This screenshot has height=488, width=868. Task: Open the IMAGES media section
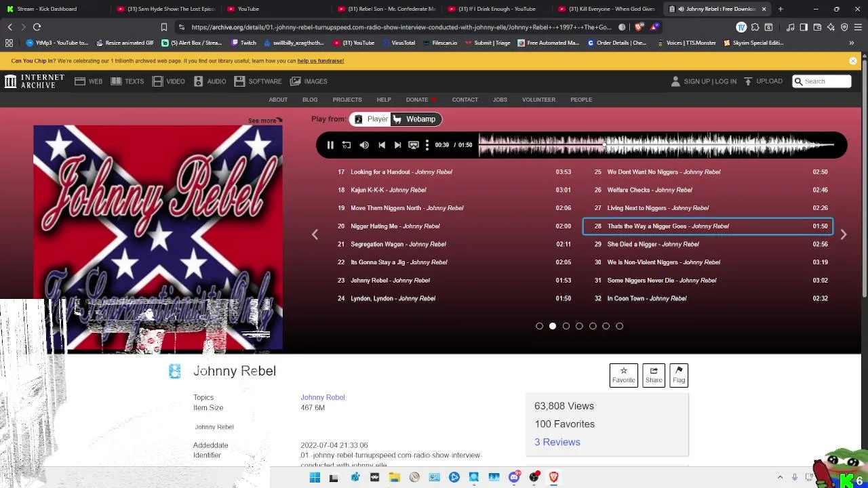coord(309,81)
